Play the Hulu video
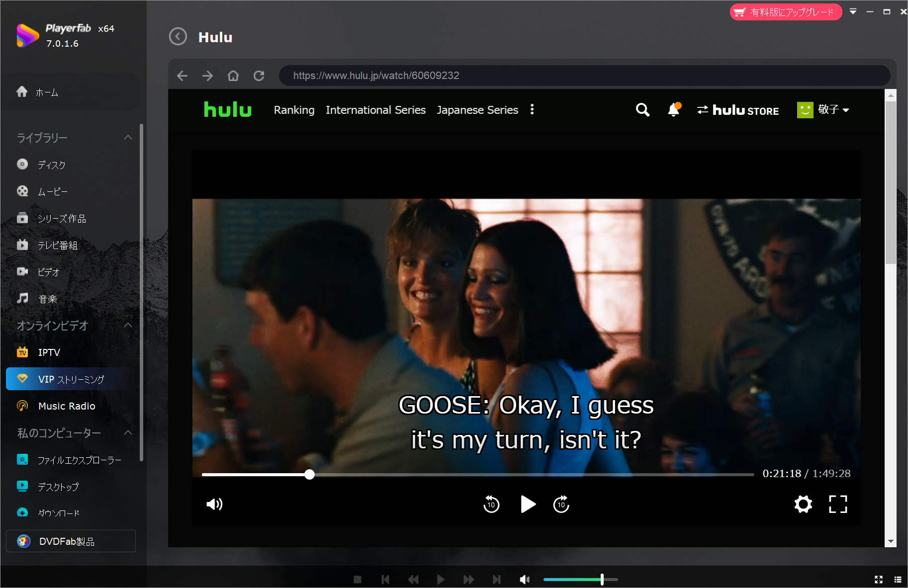The image size is (908, 588). [x=528, y=504]
